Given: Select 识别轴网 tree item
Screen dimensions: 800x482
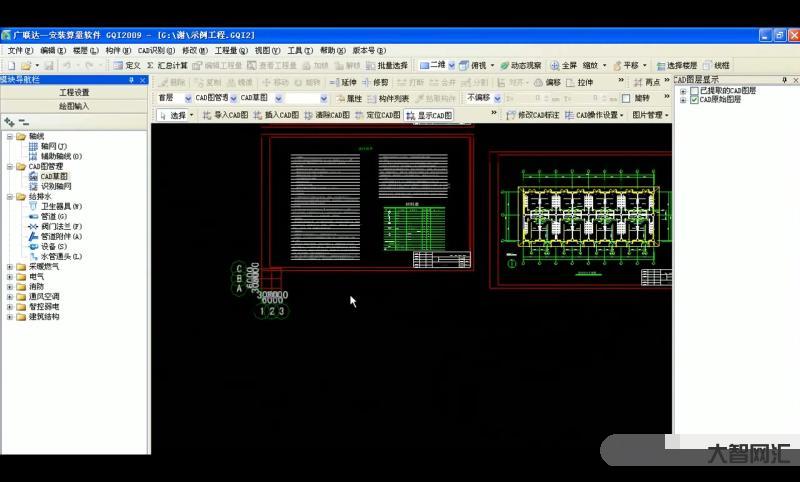Looking at the screenshot, I should point(56,186).
